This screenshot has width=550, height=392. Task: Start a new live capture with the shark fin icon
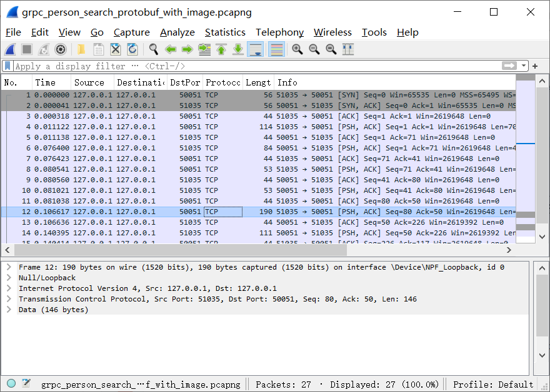[11, 49]
